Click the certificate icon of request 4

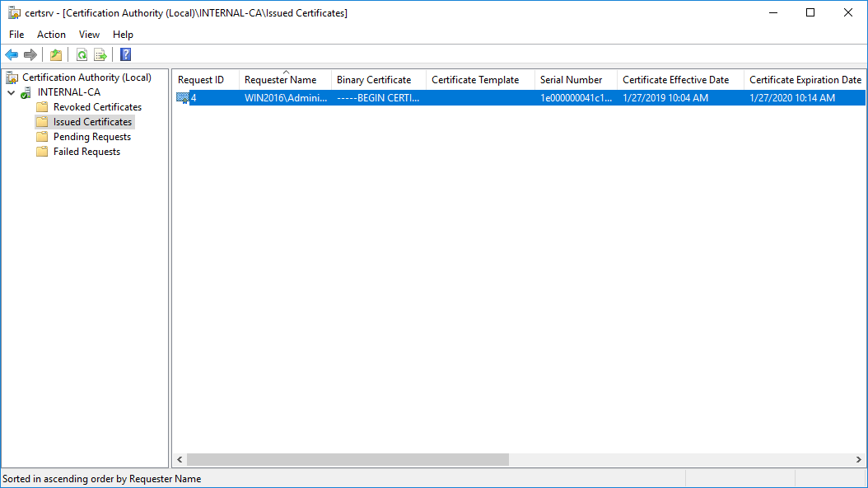182,98
